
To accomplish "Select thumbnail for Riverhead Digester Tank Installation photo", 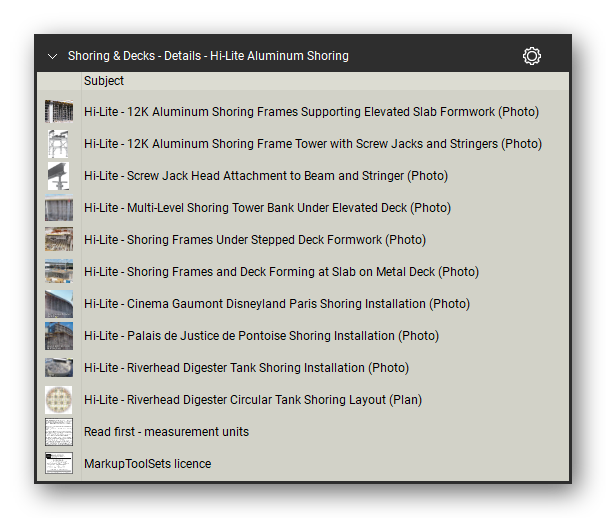I will [59, 368].
